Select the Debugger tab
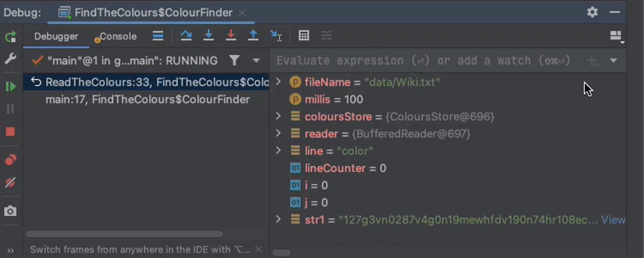This screenshot has height=258, width=644. click(x=56, y=37)
